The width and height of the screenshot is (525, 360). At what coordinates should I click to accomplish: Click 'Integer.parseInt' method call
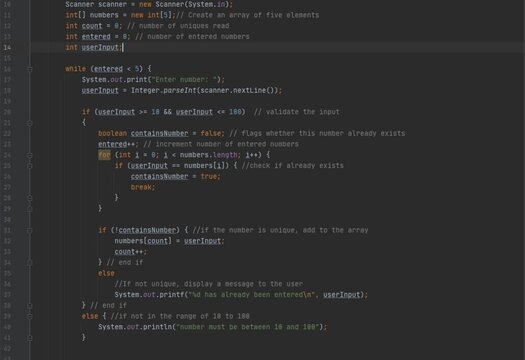click(x=163, y=90)
